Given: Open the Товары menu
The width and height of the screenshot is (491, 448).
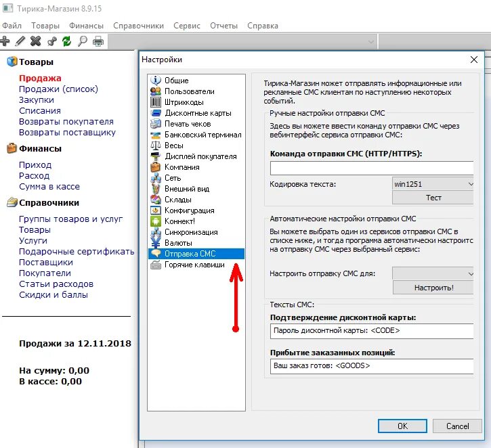Looking at the screenshot, I should point(45,26).
